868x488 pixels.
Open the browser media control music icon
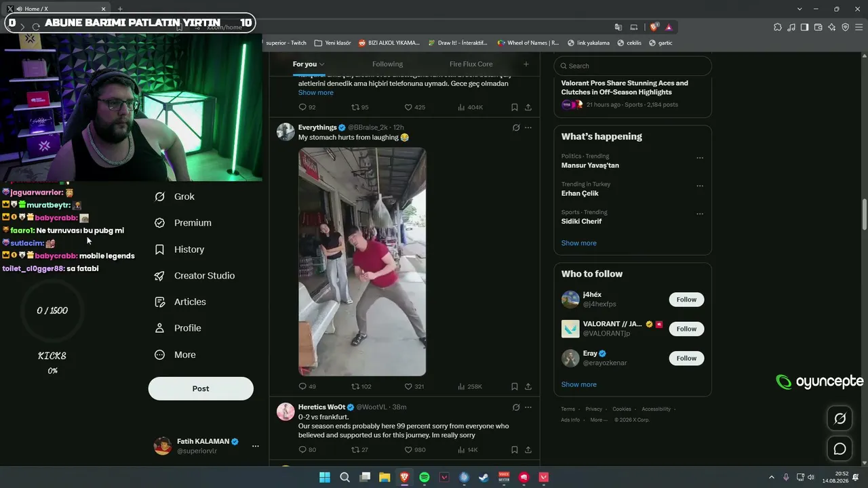click(791, 27)
